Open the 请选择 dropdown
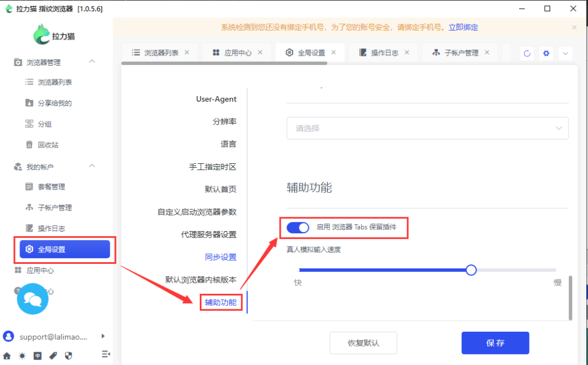This screenshot has height=365, width=588. pos(427,128)
